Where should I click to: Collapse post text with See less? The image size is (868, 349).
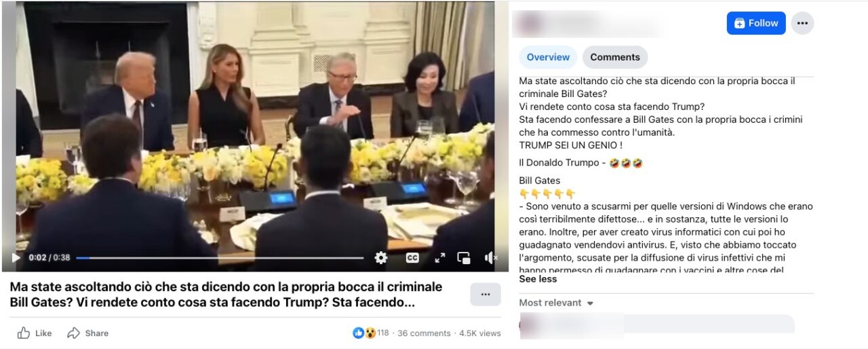point(538,279)
